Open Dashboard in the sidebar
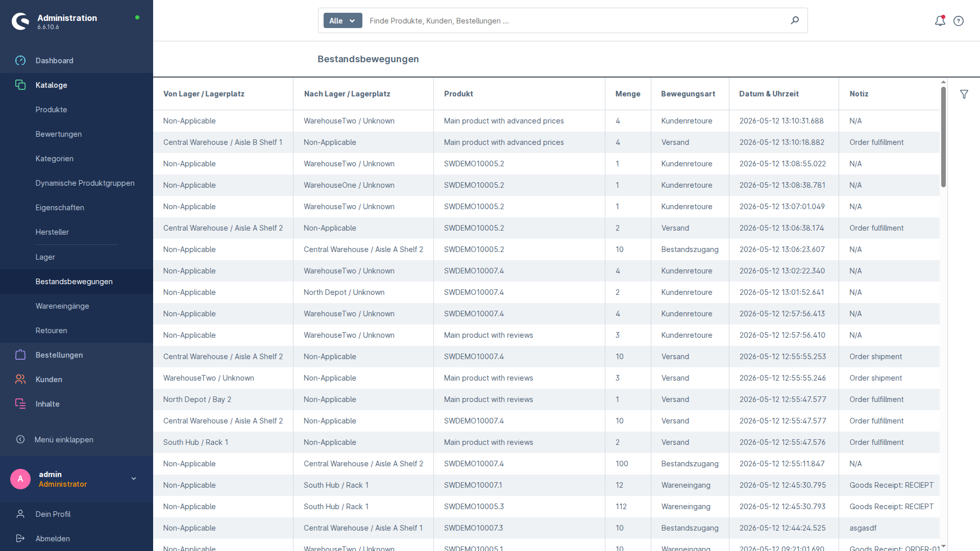980x551 pixels. tap(55, 61)
